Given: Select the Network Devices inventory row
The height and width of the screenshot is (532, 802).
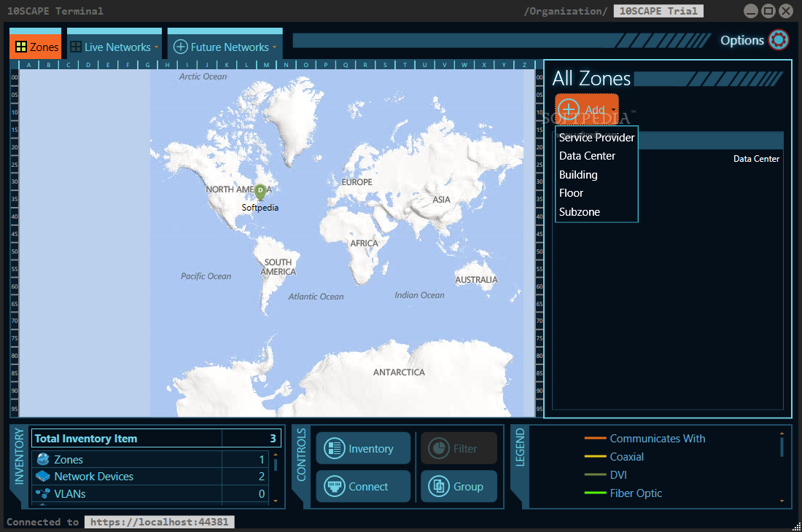Looking at the screenshot, I should pyautogui.click(x=150, y=477).
